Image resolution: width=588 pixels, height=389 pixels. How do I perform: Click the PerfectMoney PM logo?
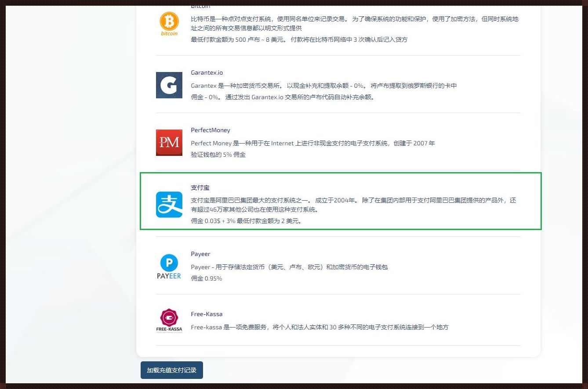(x=169, y=143)
